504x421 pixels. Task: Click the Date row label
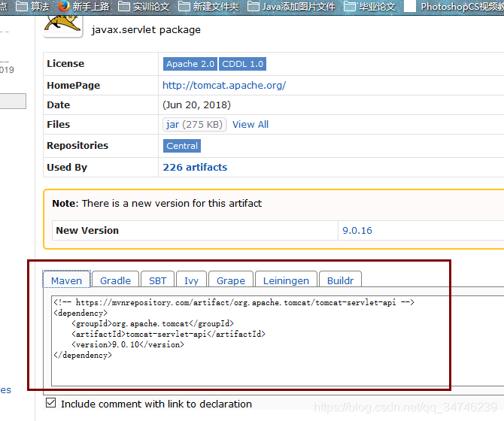click(58, 104)
